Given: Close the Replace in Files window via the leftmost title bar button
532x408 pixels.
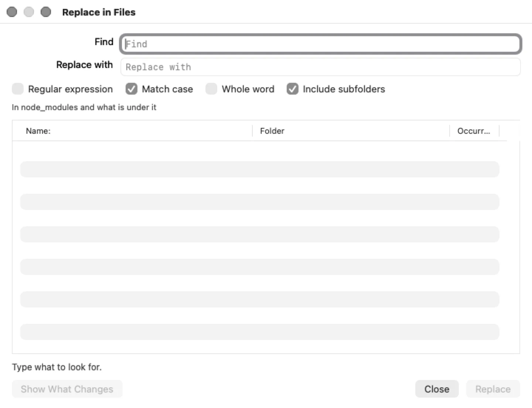Looking at the screenshot, I should [12, 12].
